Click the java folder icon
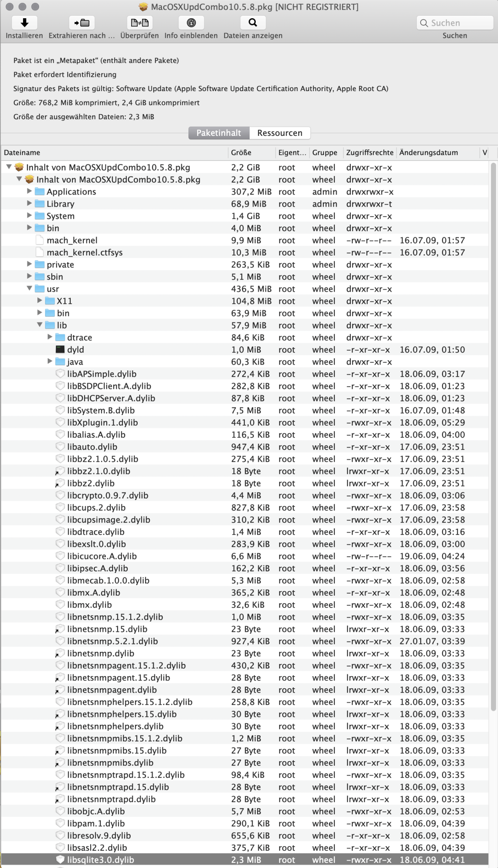 tap(60, 362)
